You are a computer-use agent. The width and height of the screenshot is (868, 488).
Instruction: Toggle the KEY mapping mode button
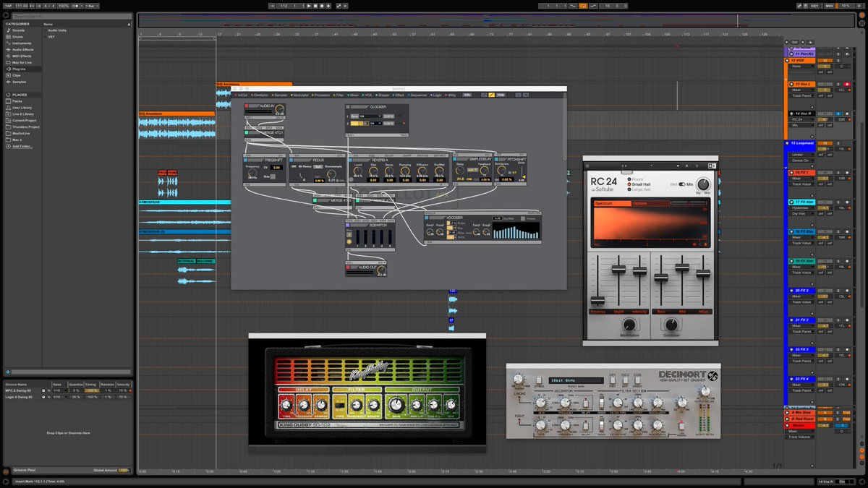[x=815, y=6]
